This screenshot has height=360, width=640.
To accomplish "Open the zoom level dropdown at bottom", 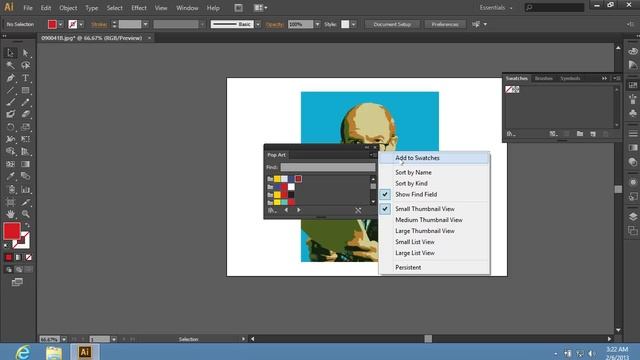I will pyautogui.click(x=64, y=339).
